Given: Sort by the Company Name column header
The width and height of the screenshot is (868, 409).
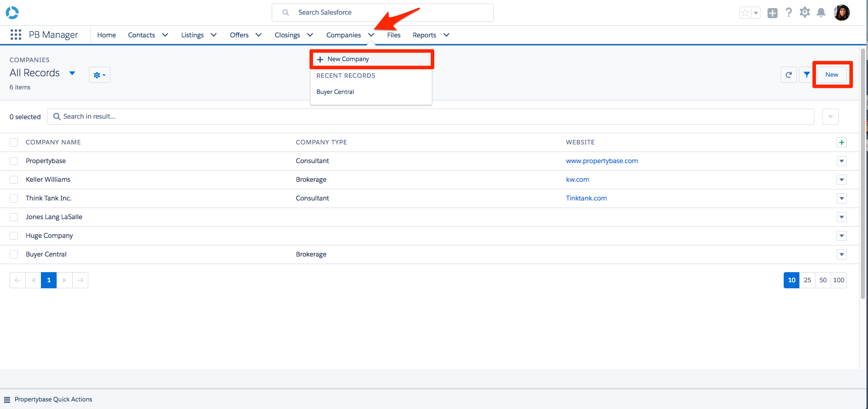Looking at the screenshot, I should (x=53, y=142).
